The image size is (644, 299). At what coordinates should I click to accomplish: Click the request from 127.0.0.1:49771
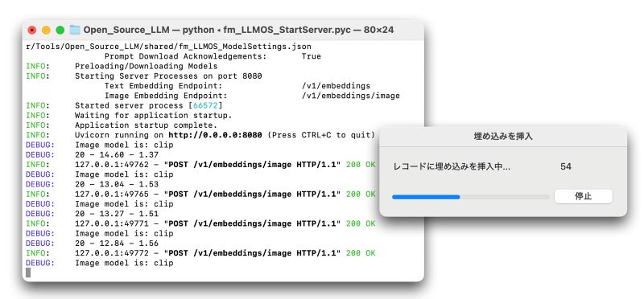coord(225,223)
